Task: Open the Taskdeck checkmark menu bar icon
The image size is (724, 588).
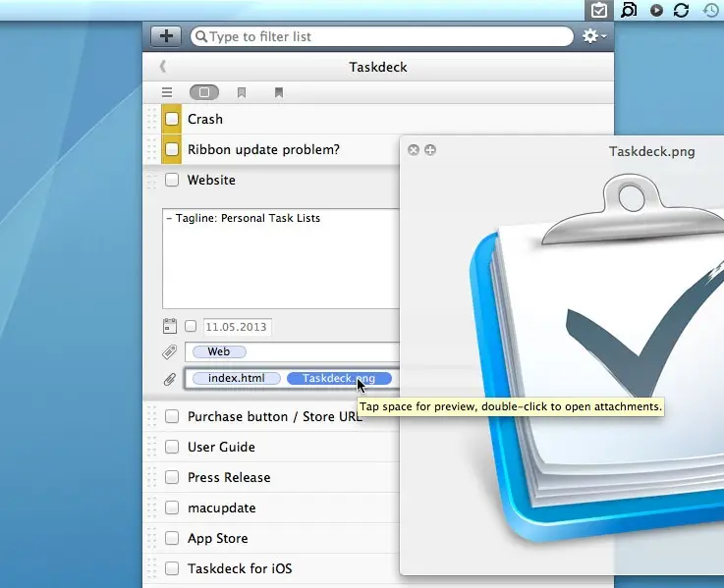Action: click(x=599, y=10)
